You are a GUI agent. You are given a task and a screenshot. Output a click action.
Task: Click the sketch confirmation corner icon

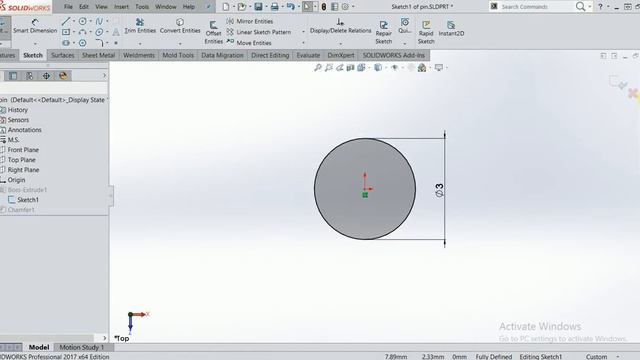[618, 82]
